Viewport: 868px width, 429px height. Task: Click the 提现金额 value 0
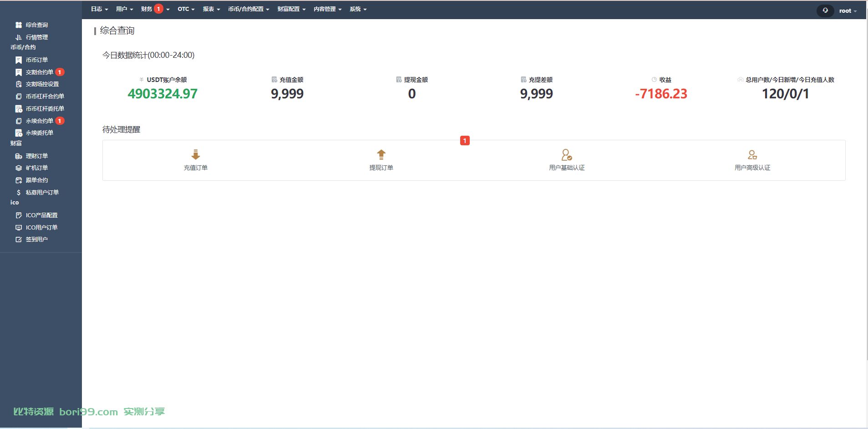click(x=412, y=94)
